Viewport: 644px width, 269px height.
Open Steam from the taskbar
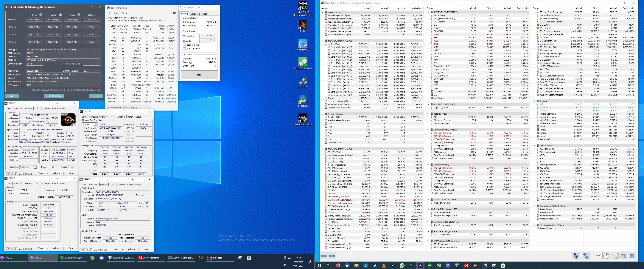click(x=375, y=265)
